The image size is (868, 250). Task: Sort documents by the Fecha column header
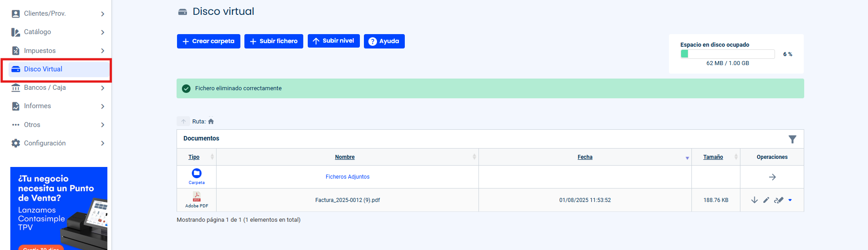pos(585,157)
